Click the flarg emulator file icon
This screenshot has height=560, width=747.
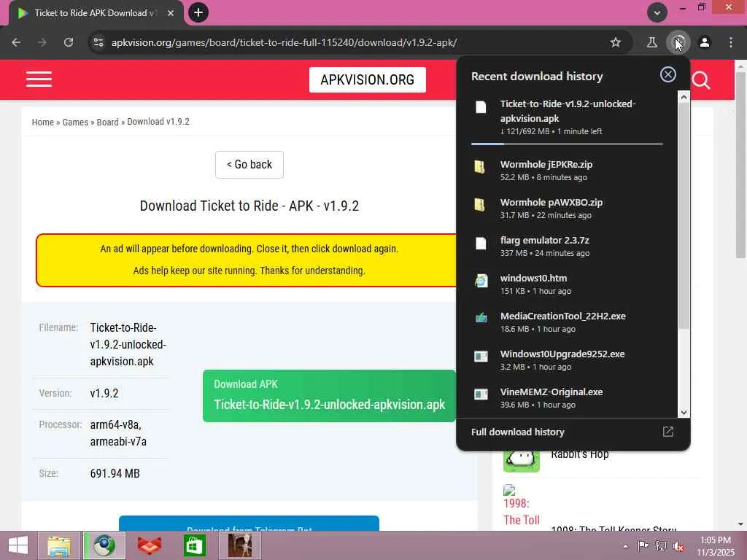(481, 244)
